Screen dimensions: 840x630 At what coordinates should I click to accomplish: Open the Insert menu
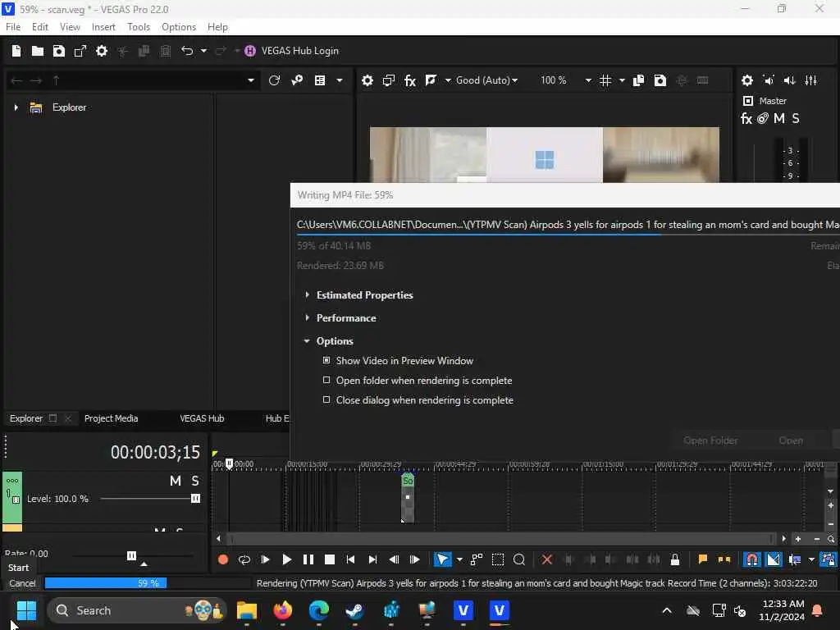pyautogui.click(x=103, y=27)
